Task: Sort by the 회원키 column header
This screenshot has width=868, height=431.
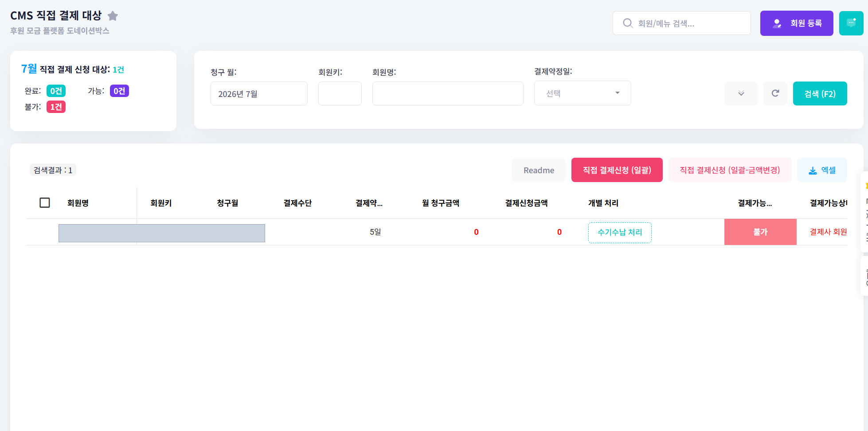Action: (161, 203)
